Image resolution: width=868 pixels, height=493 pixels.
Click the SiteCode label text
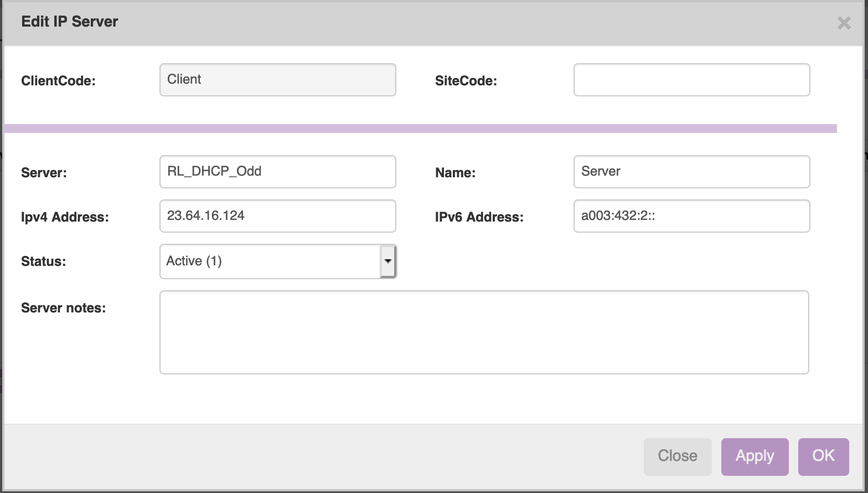(x=466, y=81)
